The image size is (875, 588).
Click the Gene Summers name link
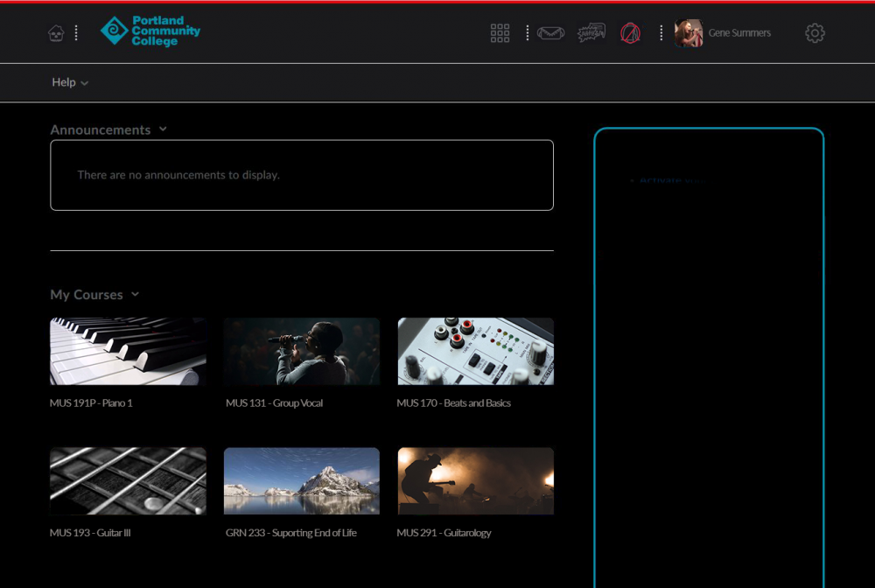[x=739, y=32]
